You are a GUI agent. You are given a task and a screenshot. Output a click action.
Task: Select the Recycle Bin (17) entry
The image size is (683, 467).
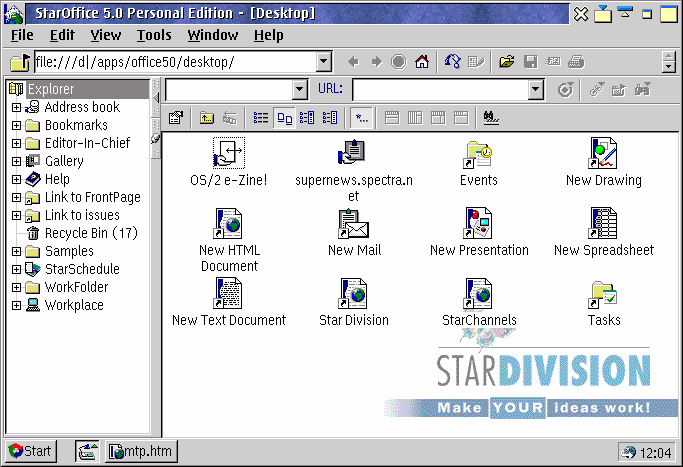[91, 233]
